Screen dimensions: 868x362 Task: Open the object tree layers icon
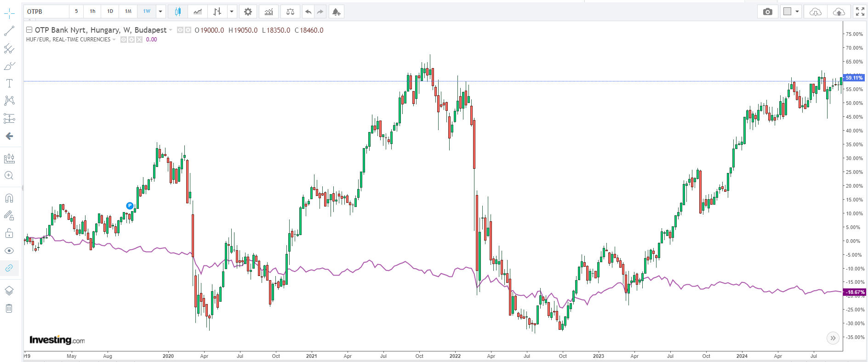pos(9,291)
